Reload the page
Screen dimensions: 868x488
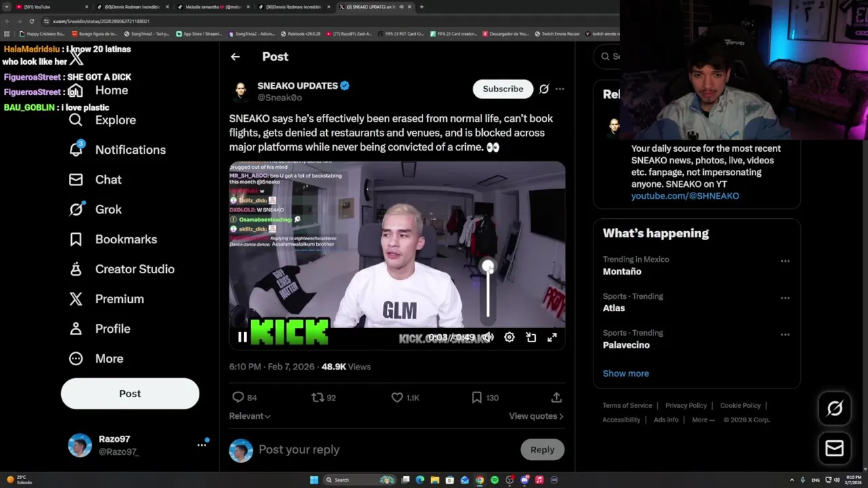pos(31,21)
